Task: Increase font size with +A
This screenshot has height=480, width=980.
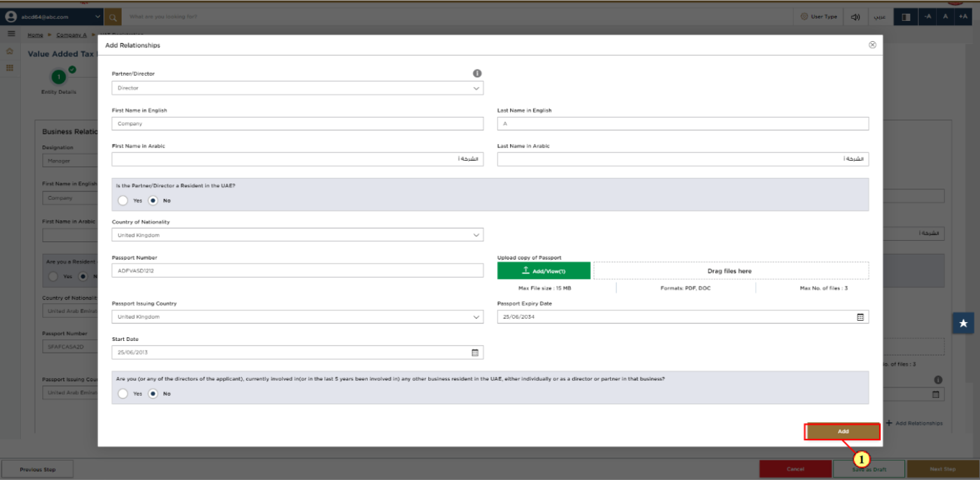Action: pyautogui.click(x=963, y=17)
